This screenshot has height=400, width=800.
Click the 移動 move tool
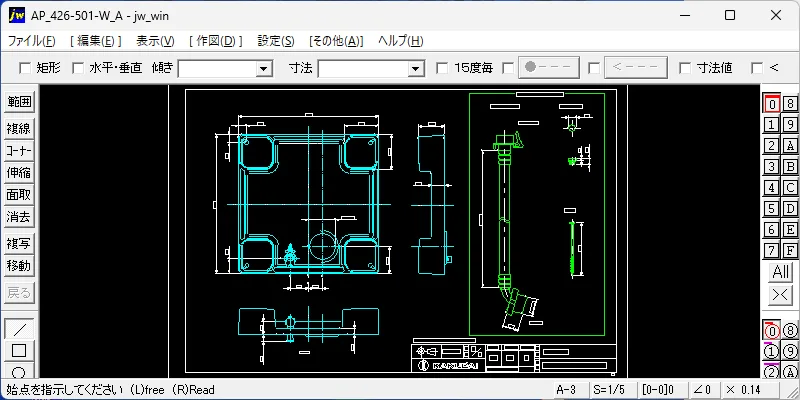(x=19, y=266)
